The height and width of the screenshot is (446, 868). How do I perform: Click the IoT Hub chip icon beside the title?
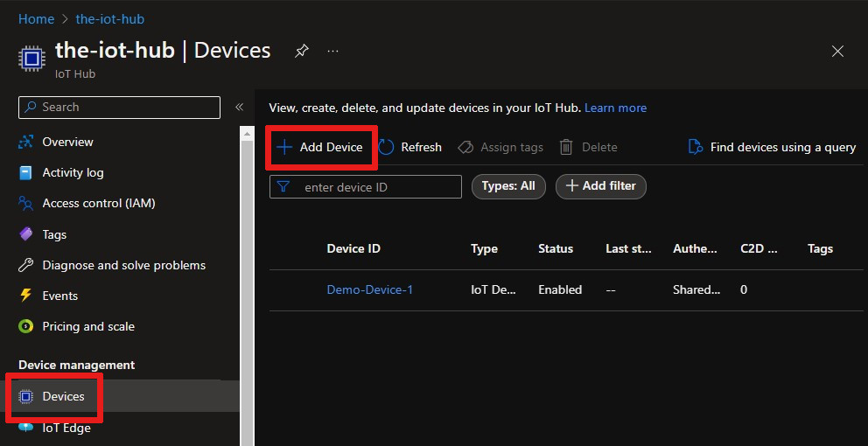click(x=31, y=58)
